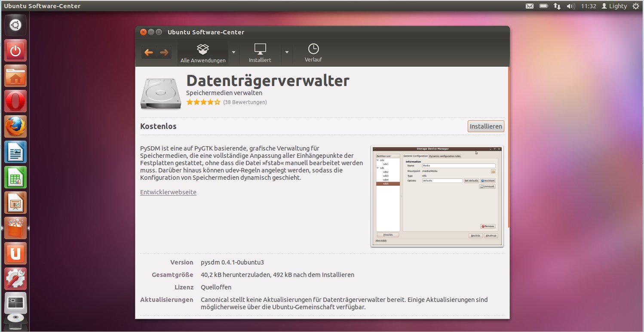644x332 pixels.
Task: Click the vertical scrollbar of Software-Center
Action: [509, 148]
